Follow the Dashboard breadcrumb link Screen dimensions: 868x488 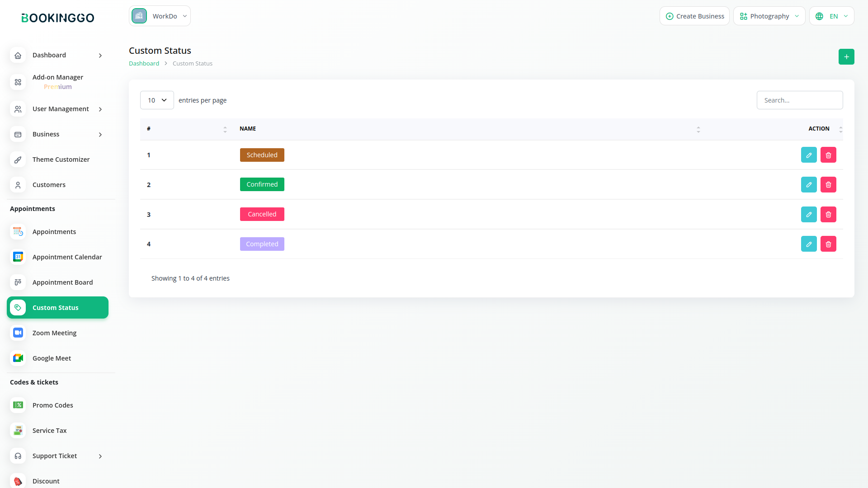144,64
